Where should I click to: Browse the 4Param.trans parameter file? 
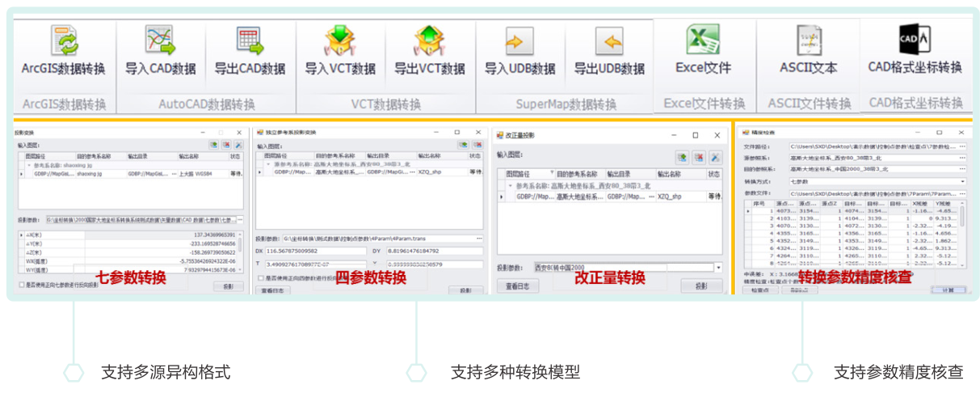[x=478, y=238]
